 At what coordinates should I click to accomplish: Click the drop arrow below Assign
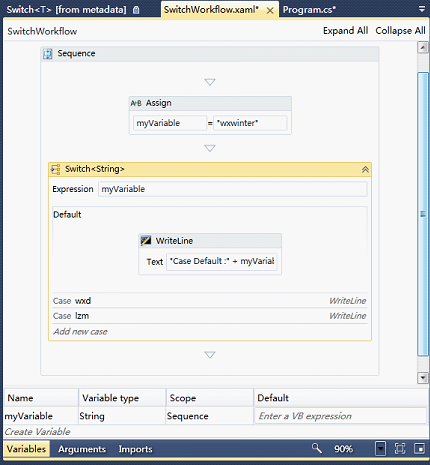click(210, 148)
